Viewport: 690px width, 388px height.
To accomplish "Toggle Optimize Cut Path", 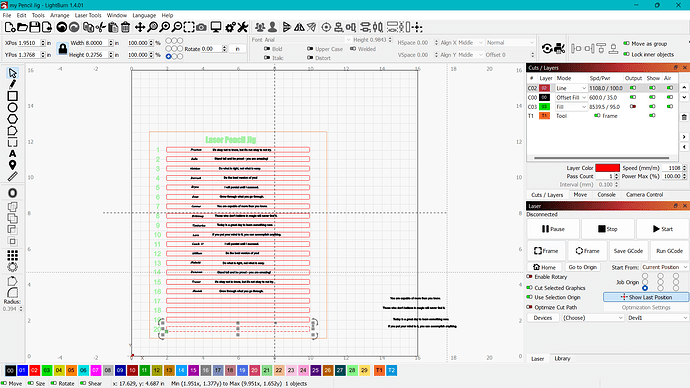I will [529, 307].
